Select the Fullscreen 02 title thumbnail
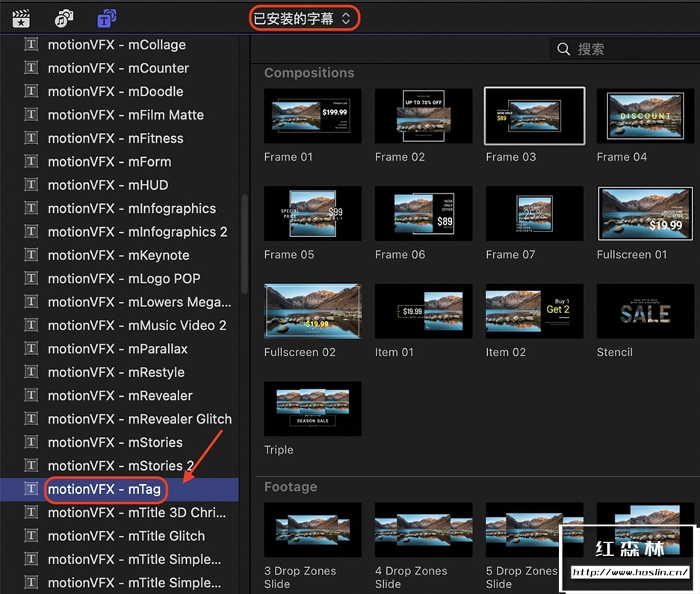This screenshot has width=700, height=594. 312,312
